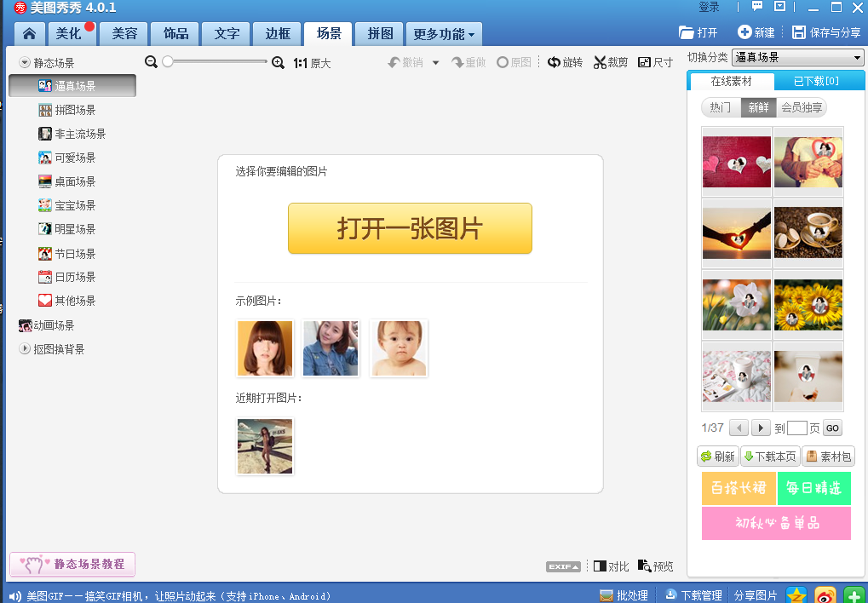Click the 旋转 rotate tool

(x=566, y=62)
